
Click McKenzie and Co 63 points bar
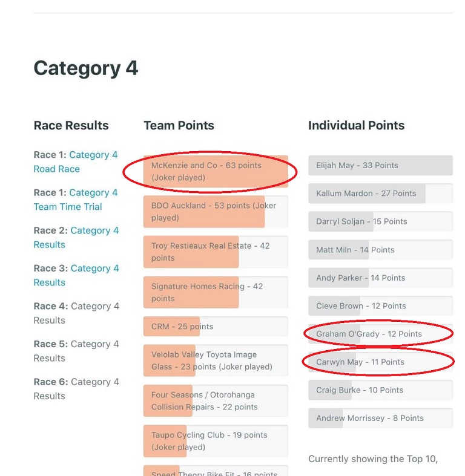point(215,171)
